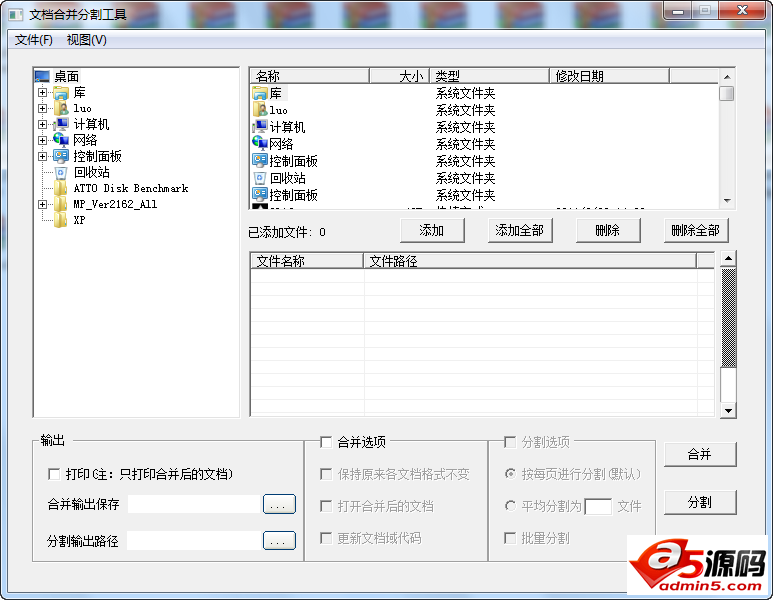Toggle the 批量分割 checkbox
This screenshot has height=600, width=773.
point(510,538)
